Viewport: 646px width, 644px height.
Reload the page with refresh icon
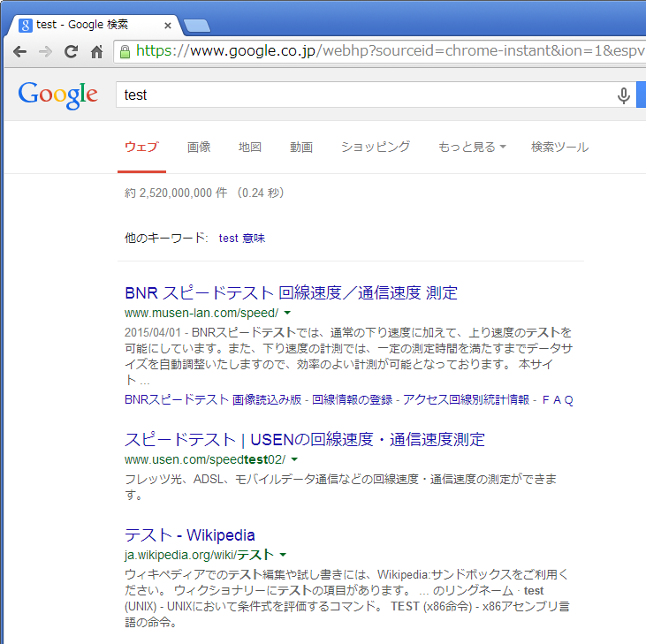click(x=71, y=52)
